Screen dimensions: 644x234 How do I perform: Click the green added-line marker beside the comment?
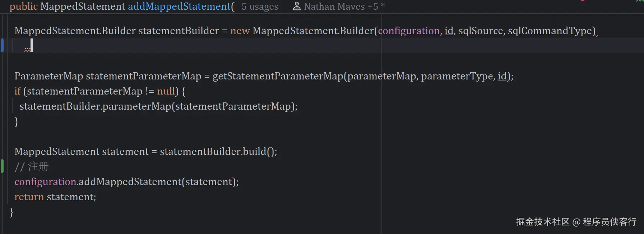pos(2,166)
